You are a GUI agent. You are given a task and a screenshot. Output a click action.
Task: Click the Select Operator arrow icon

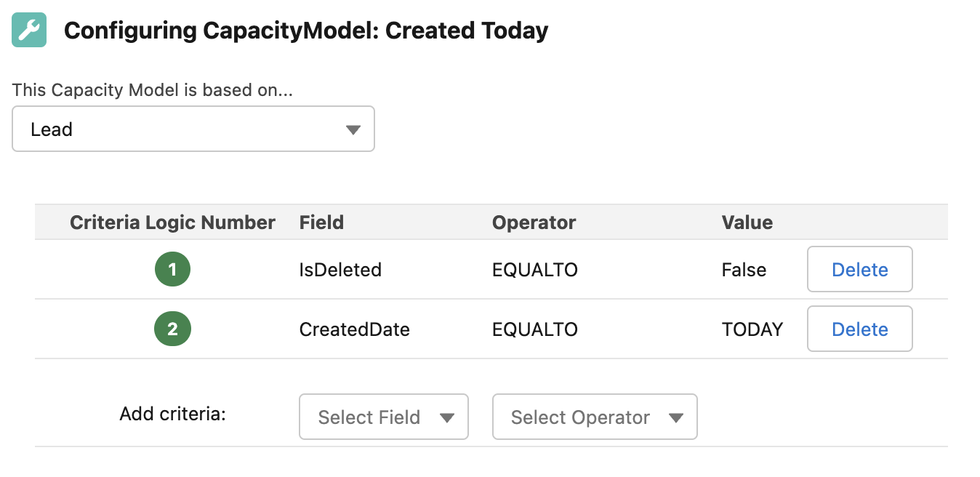(676, 418)
